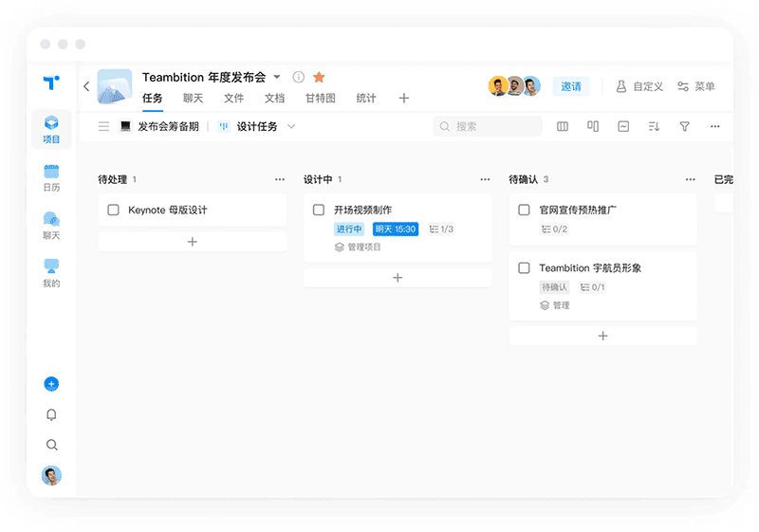Switch to the 文档 tab
The image size is (759, 532).
[274, 99]
